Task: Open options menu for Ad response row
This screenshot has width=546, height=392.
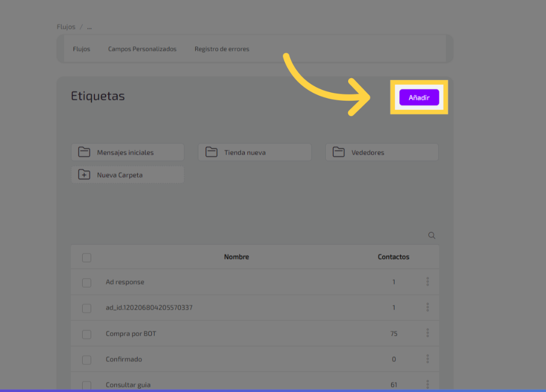Action: [428, 282]
